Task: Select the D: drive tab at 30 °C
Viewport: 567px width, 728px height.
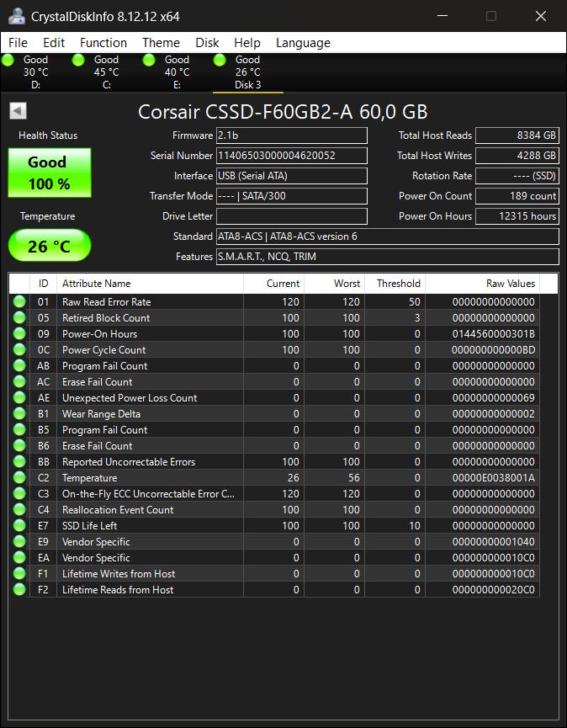Action: coord(35,72)
